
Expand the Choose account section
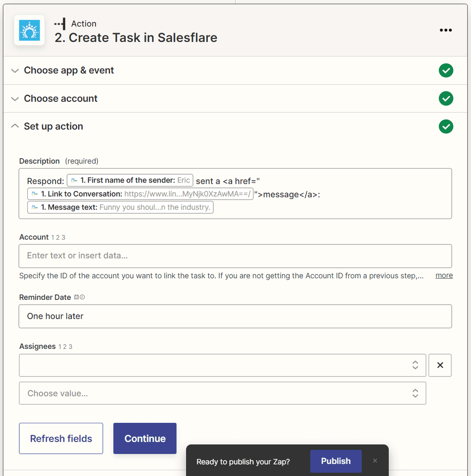[235, 98]
